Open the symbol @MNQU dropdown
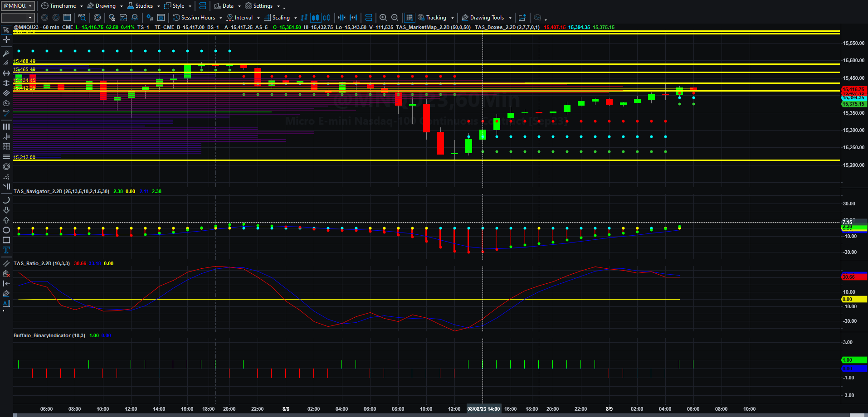The image size is (868, 417). point(18,6)
